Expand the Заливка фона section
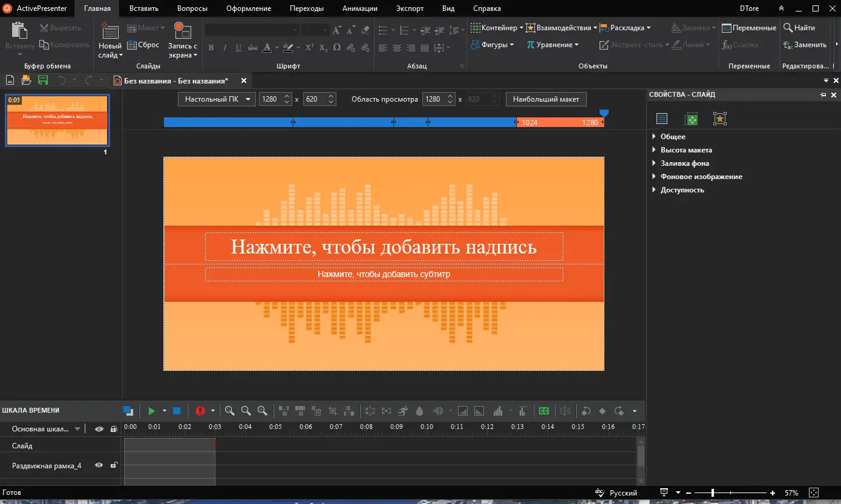This screenshot has width=841, height=504. (684, 163)
